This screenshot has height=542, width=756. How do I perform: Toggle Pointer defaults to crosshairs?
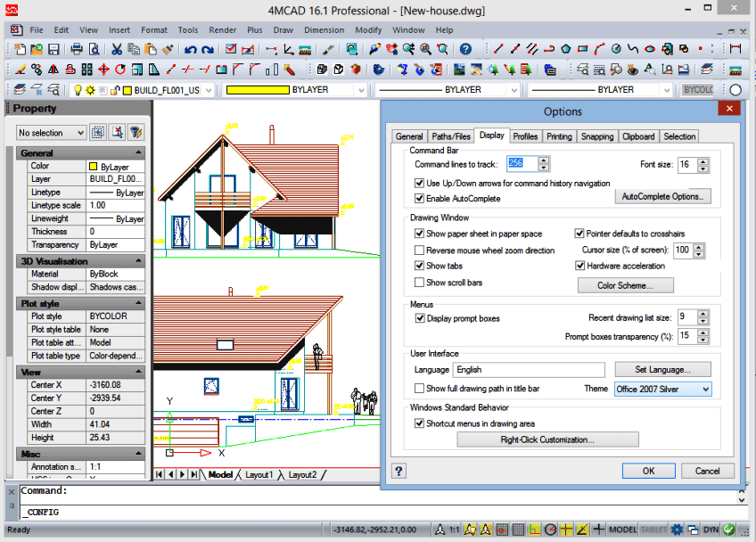tap(579, 234)
